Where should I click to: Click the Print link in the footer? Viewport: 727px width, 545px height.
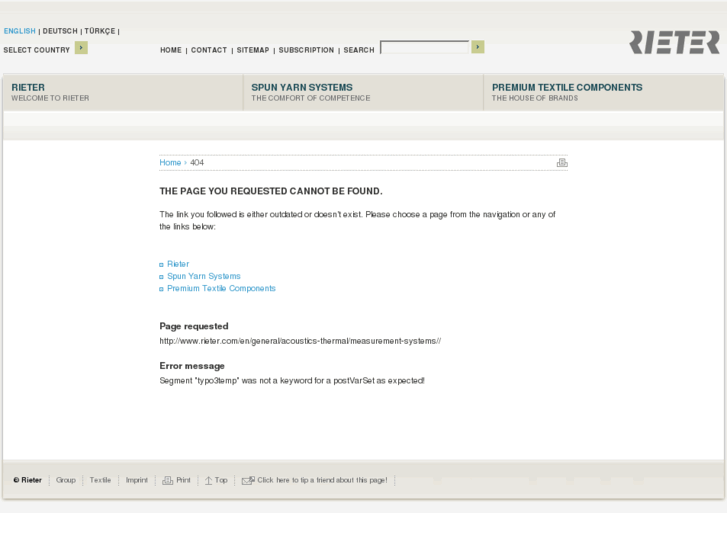(177, 480)
